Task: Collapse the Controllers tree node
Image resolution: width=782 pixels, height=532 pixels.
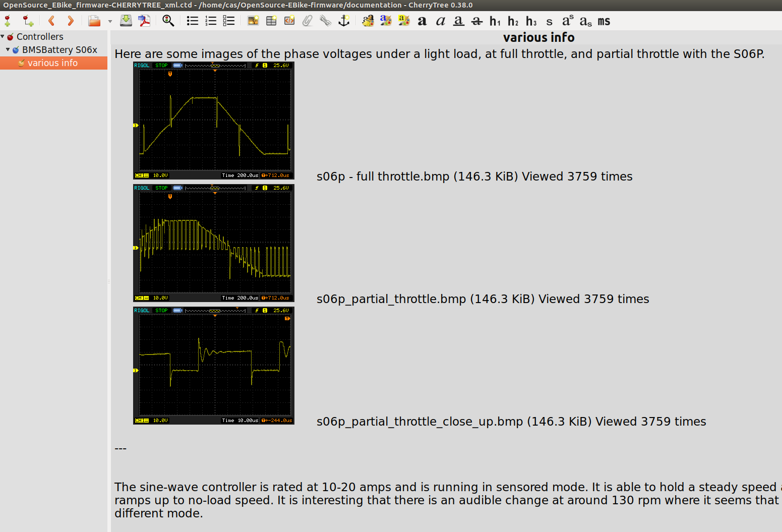Action: [x=3, y=36]
